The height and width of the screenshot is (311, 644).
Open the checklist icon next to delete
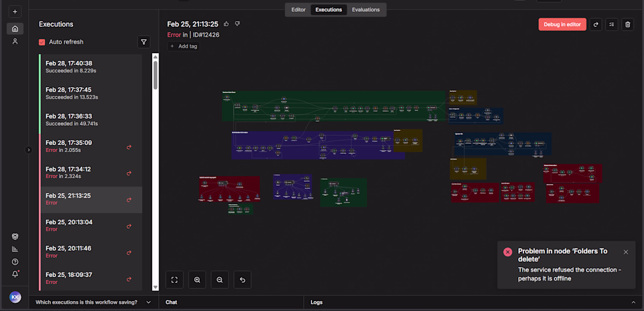pos(612,24)
